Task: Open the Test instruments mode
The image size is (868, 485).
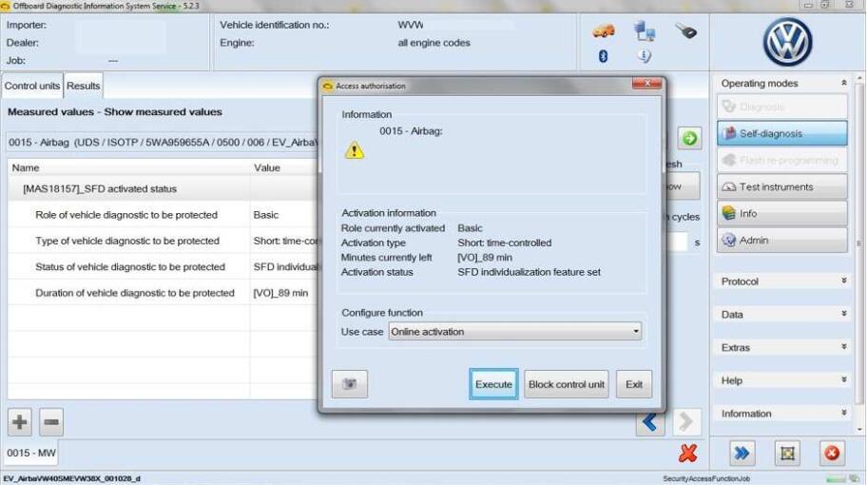Action: pos(781,187)
